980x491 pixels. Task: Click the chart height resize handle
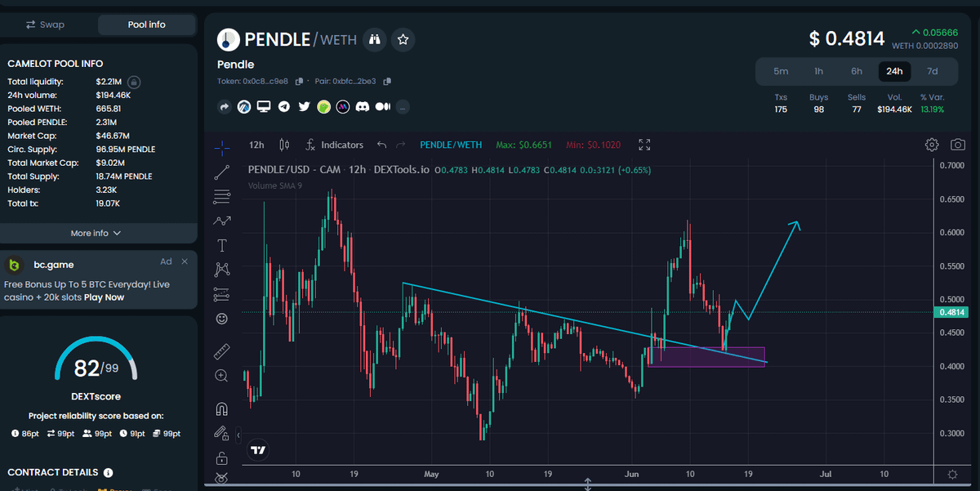[587, 484]
